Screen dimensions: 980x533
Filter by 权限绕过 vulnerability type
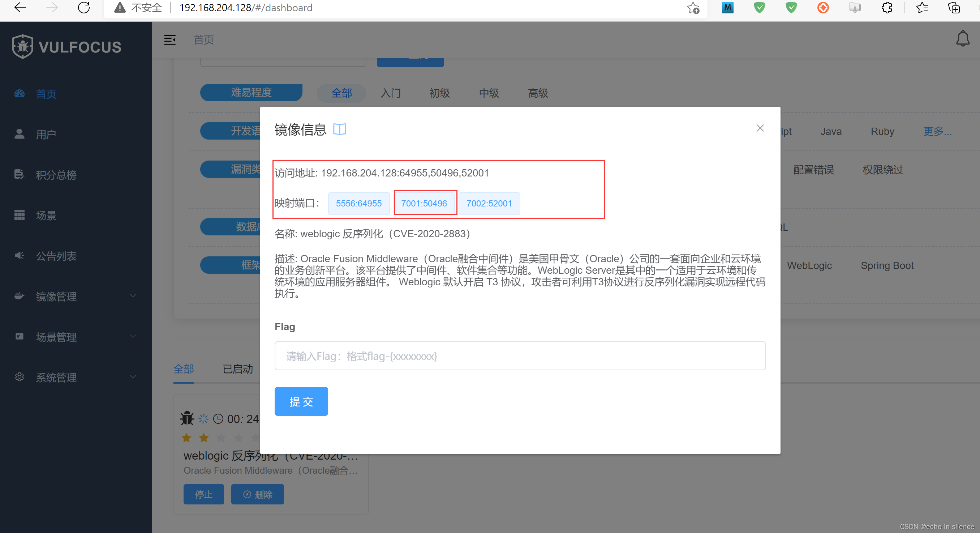(x=882, y=170)
